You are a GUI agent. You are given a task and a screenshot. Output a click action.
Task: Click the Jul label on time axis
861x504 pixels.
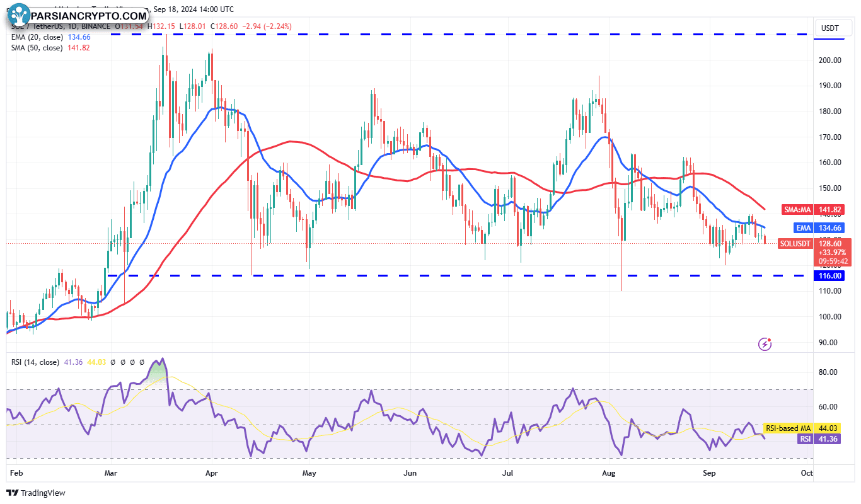point(508,472)
